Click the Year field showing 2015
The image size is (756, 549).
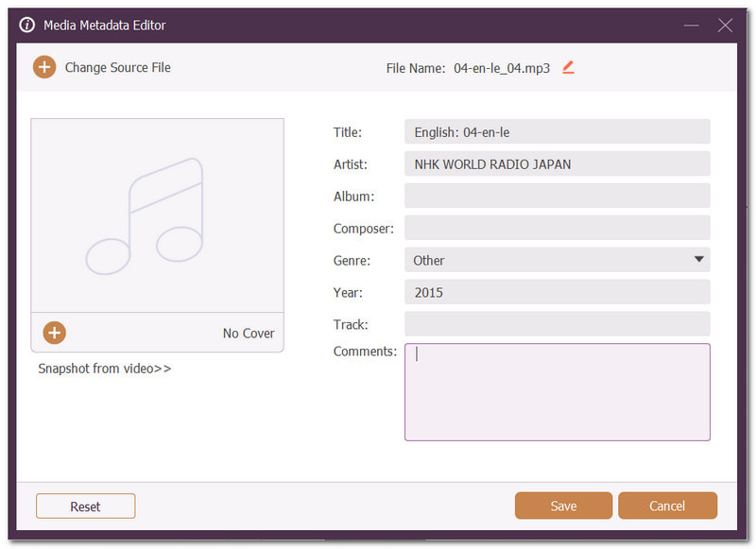pos(557,292)
